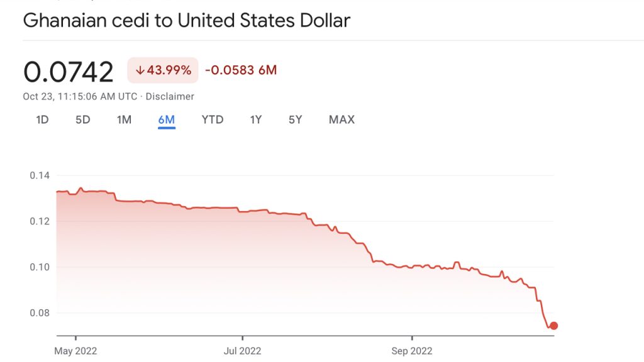
Task: Select the currently active 6M tab
Action: [166, 119]
